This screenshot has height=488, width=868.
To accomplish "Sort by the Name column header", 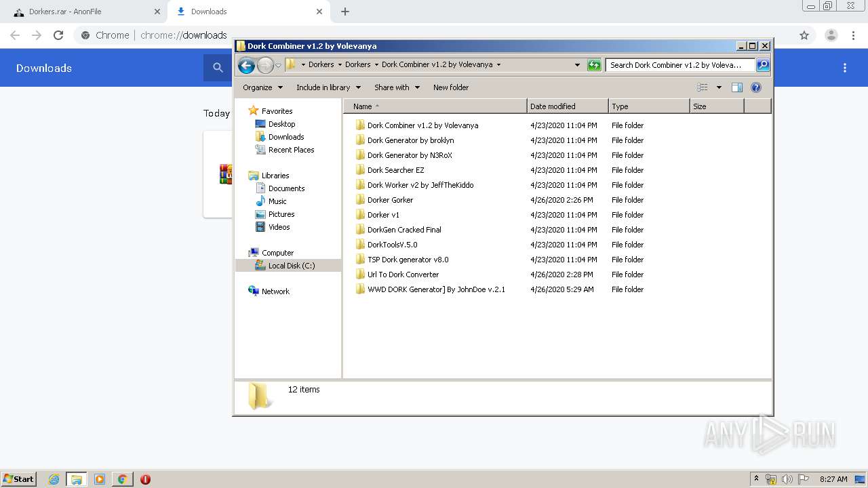I will [x=435, y=106].
